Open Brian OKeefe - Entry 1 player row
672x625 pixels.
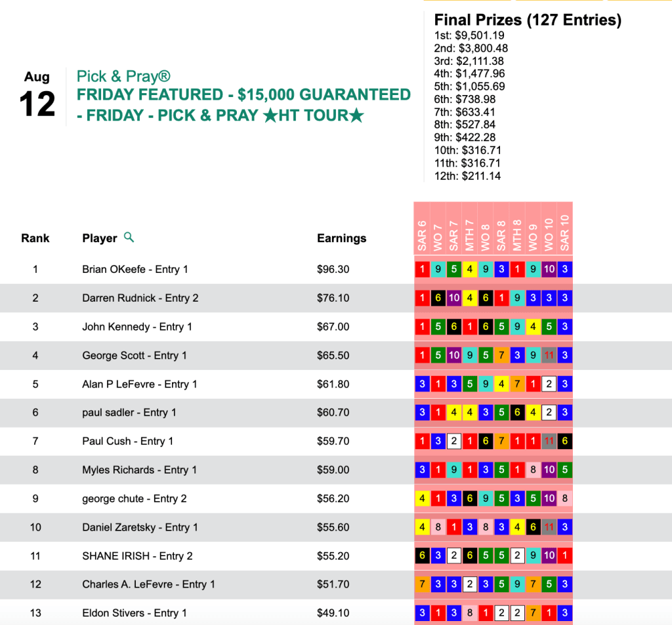pos(135,269)
